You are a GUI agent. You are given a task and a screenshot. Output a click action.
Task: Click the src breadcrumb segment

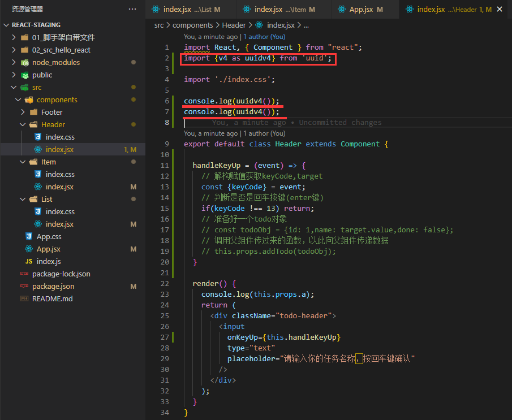[x=159, y=25]
